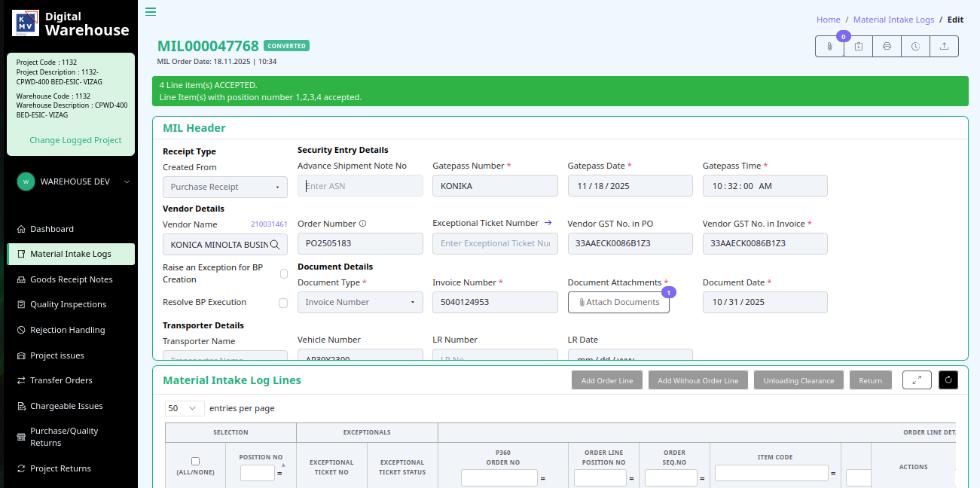This screenshot has width=980, height=488.
Task: Enable Raise an Exception for BP Creation
Action: (x=284, y=274)
